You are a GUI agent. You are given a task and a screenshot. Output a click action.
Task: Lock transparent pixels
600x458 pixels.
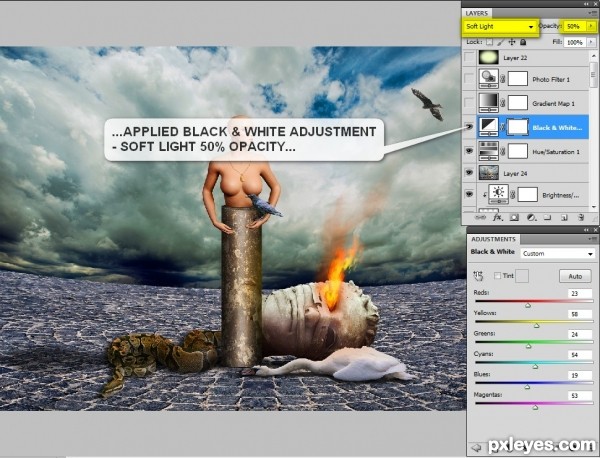[489, 42]
